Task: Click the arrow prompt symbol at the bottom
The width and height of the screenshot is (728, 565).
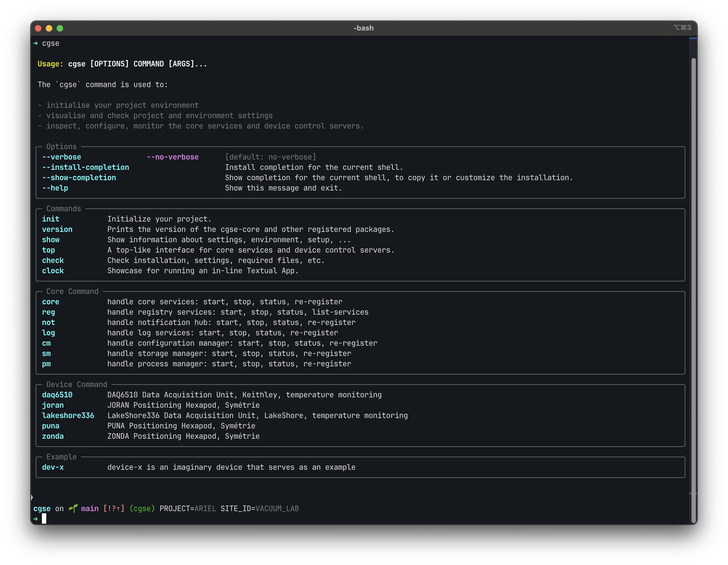Action: tap(36, 519)
